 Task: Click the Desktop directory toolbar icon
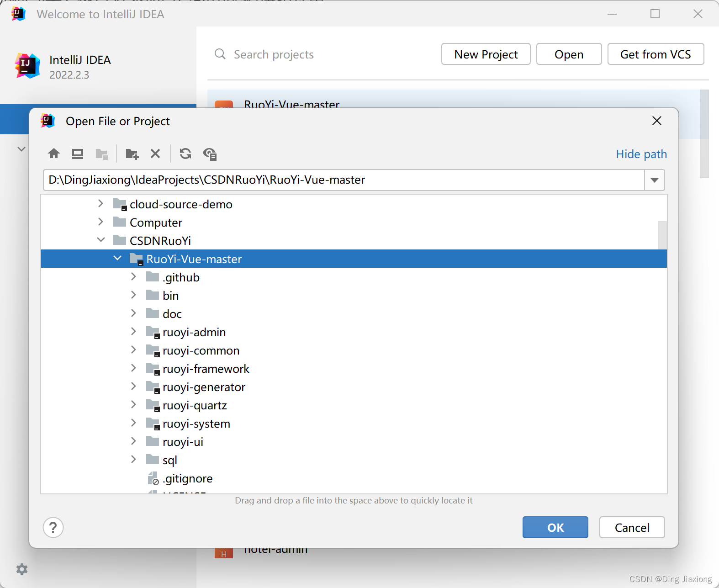pos(78,154)
